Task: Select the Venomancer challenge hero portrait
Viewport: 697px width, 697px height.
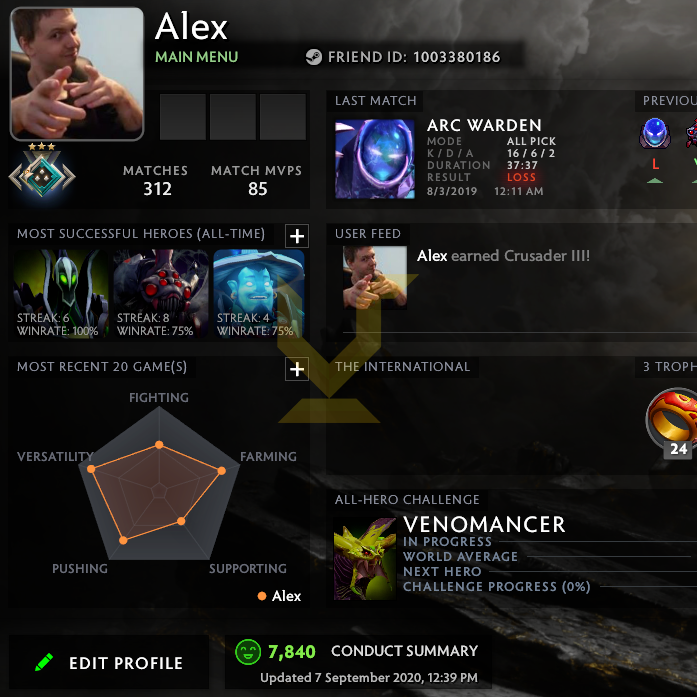Action: (x=365, y=559)
